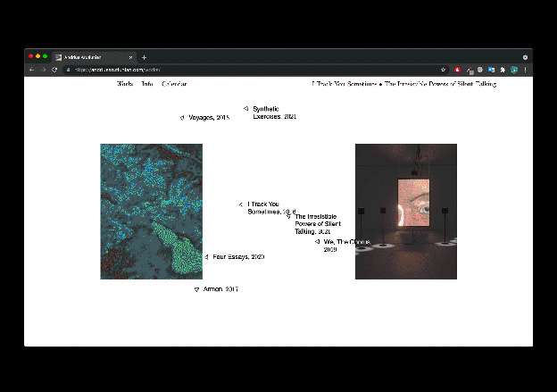Click the triangle marker beside Synthetic Exercises
The image size is (557, 392).
245,109
